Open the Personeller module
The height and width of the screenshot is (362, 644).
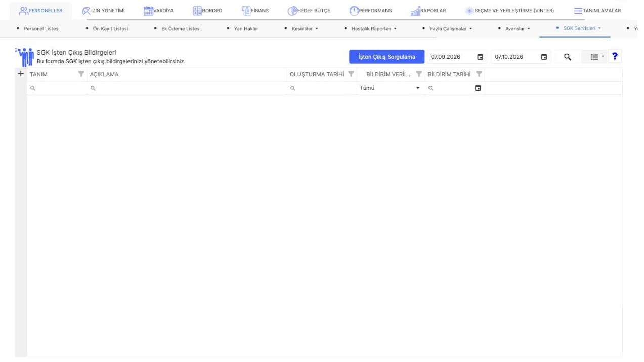pos(40,11)
